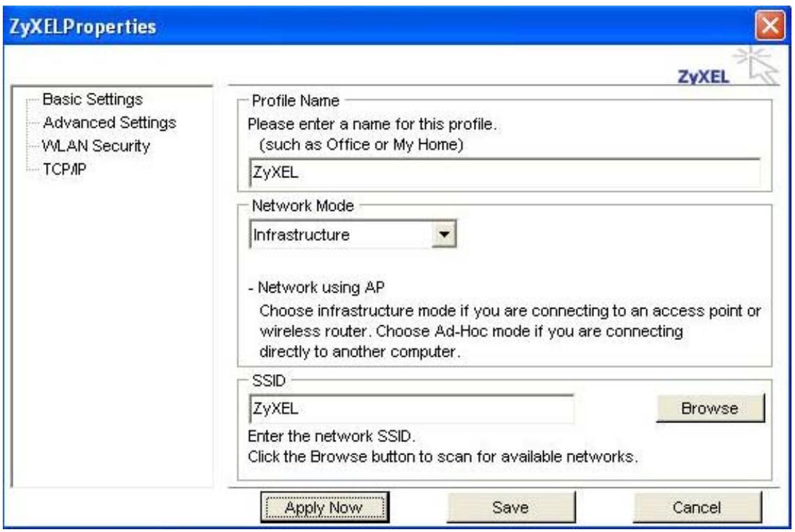Select the TCP/IP tree entry
Viewport: 795px width, 532px height.
[x=64, y=170]
